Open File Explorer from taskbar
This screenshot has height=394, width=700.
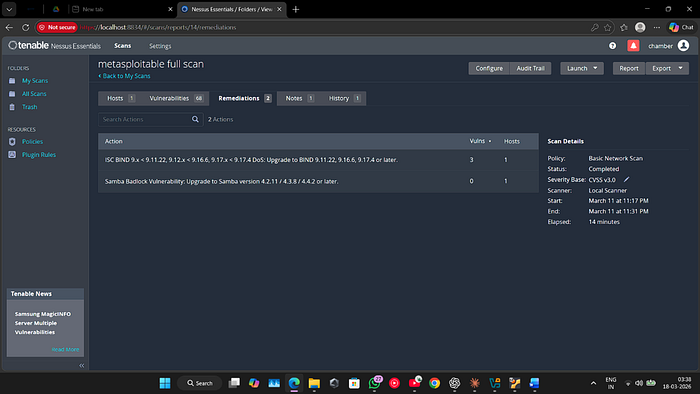(x=314, y=383)
